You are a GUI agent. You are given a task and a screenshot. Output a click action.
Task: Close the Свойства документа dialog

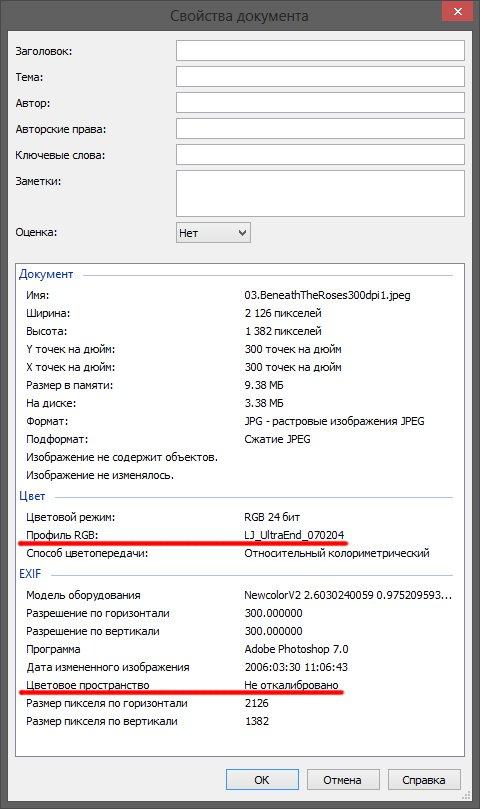point(457,11)
